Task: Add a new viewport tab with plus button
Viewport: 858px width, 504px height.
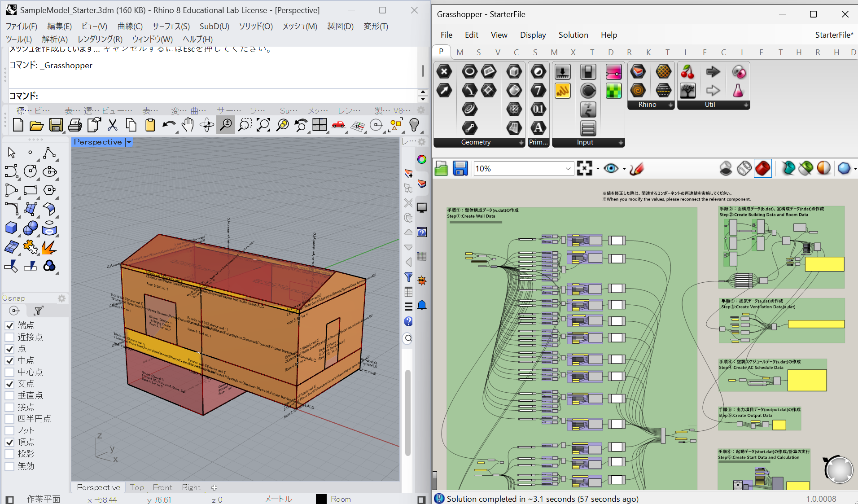Action: tap(214, 487)
